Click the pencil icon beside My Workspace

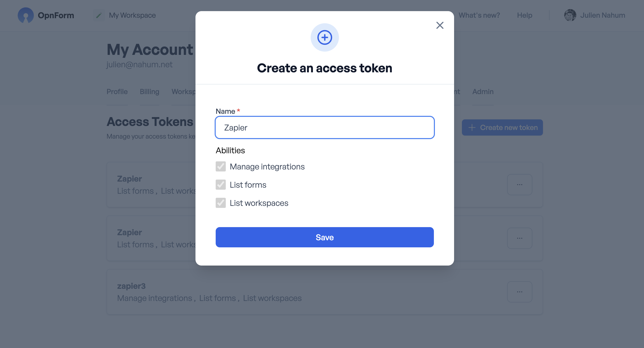(99, 15)
